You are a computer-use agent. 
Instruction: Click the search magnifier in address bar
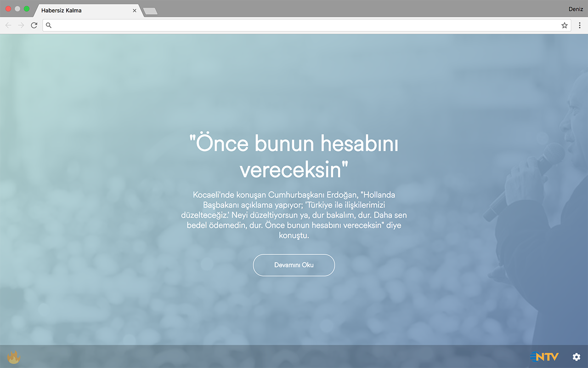[49, 25]
